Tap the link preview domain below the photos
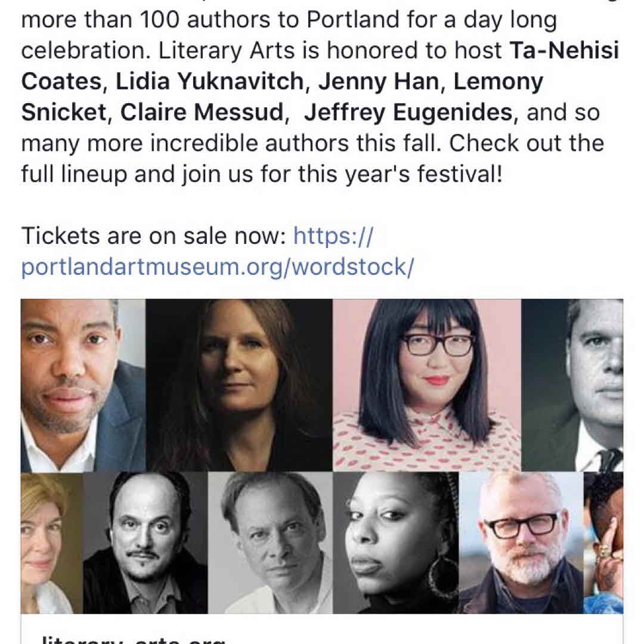The width and height of the screenshot is (644, 644). pos(131,638)
